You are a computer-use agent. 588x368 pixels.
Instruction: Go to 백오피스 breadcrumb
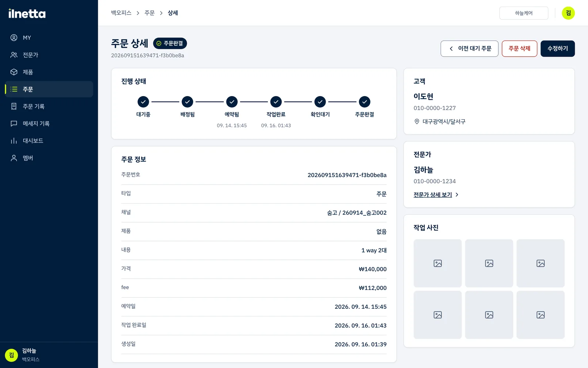121,13
